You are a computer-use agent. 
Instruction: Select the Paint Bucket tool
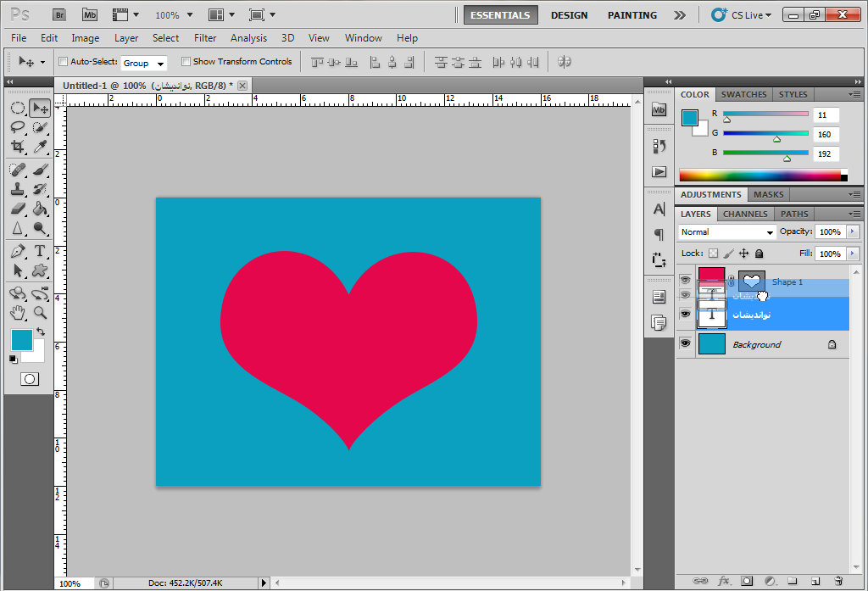click(x=39, y=209)
